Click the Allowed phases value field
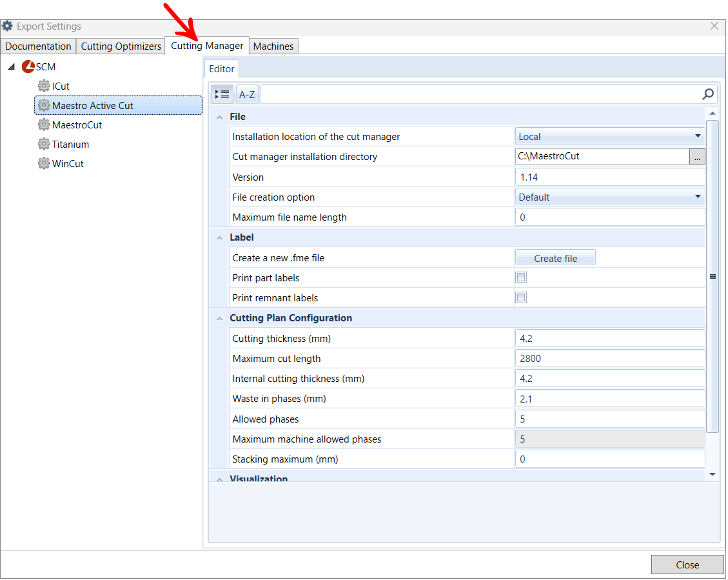The width and height of the screenshot is (728, 580). point(609,419)
